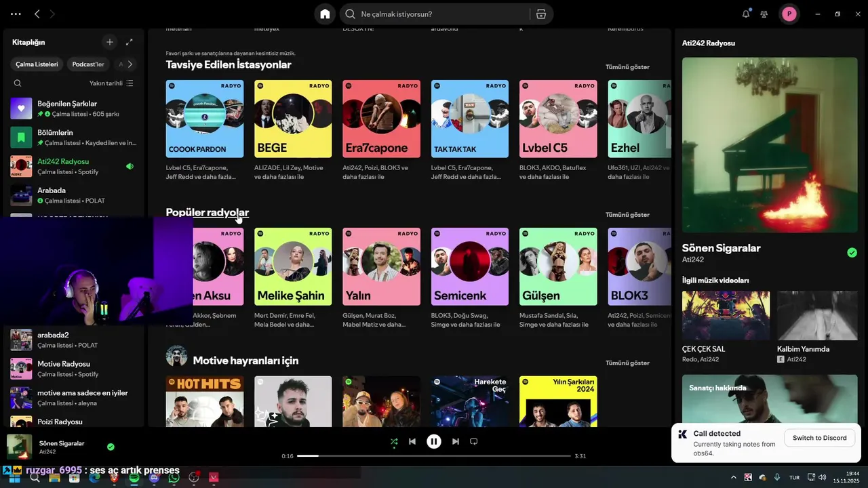Toggle saved check in right panel Sönen Sigaralar
This screenshot has width=868, height=488.
point(852,253)
